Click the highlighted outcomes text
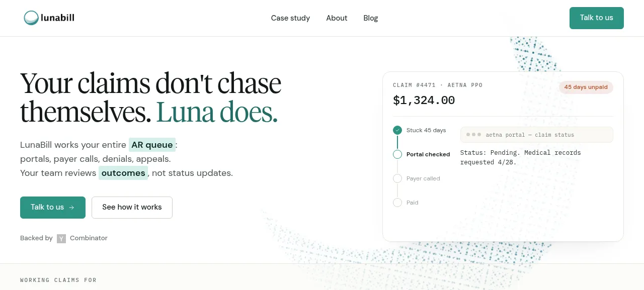Screen dimensions: 644x290 (x=123, y=173)
